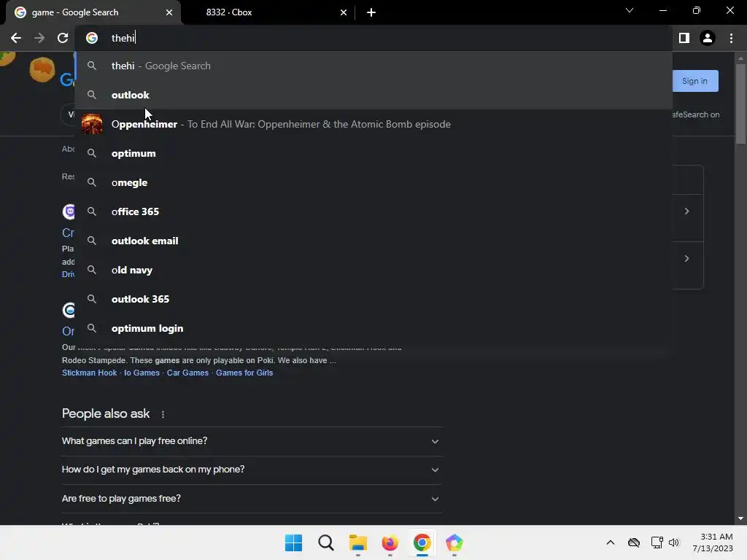
Task: Open the side panel icon in Chrome toolbar
Action: [x=684, y=38]
